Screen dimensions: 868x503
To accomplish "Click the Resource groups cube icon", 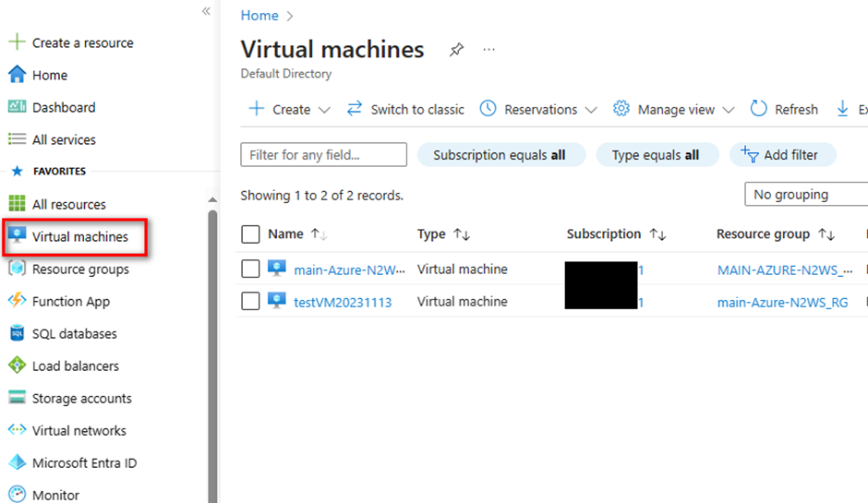I will click(x=18, y=269).
